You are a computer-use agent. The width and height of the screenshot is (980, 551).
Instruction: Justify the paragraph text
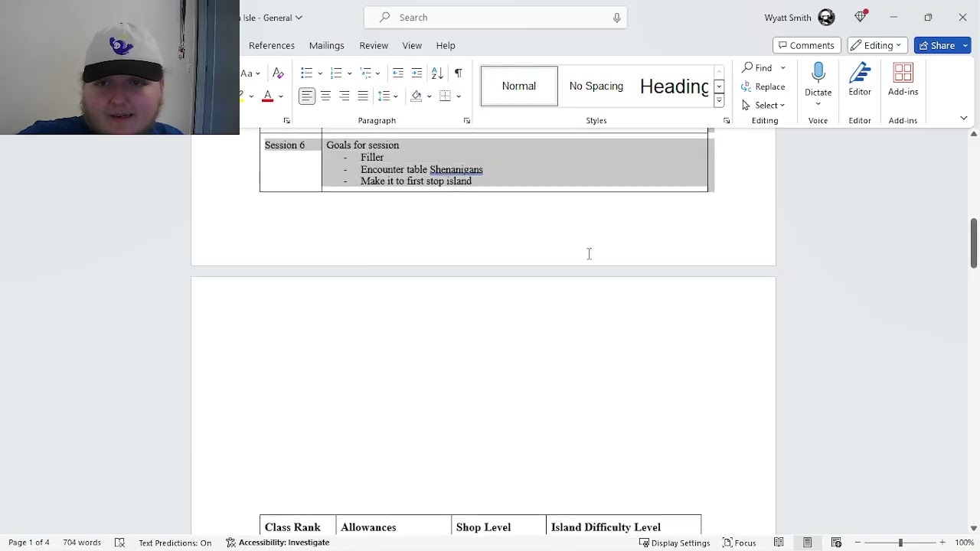(363, 96)
